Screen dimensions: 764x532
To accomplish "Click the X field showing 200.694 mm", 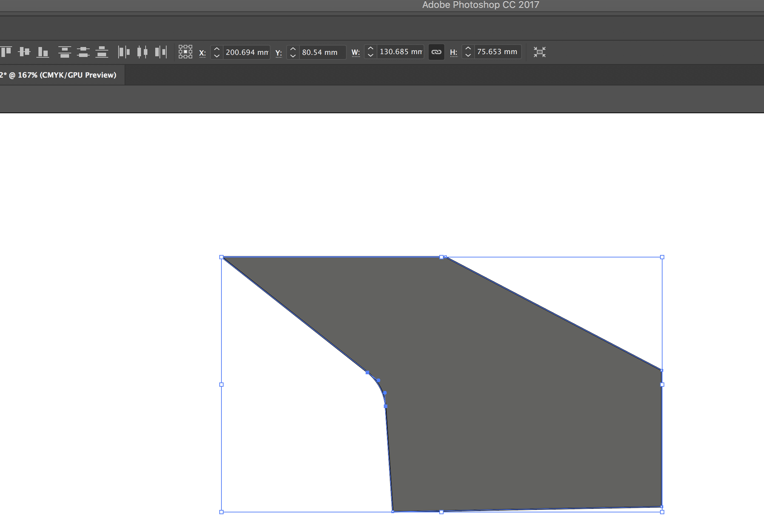I will [246, 52].
